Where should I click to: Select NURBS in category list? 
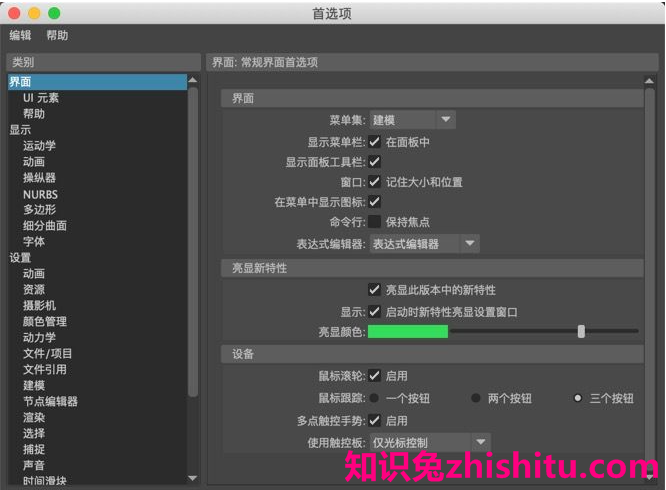(40, 194)
